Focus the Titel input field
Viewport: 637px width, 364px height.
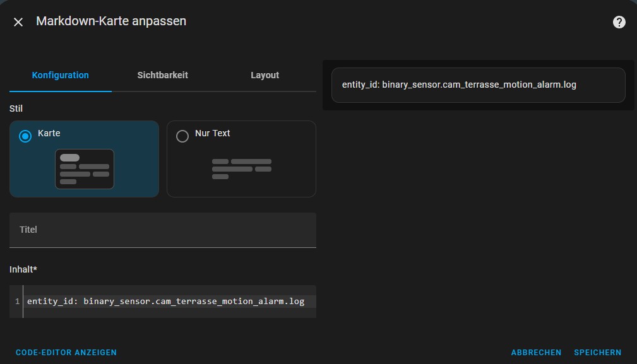point(162,230)
